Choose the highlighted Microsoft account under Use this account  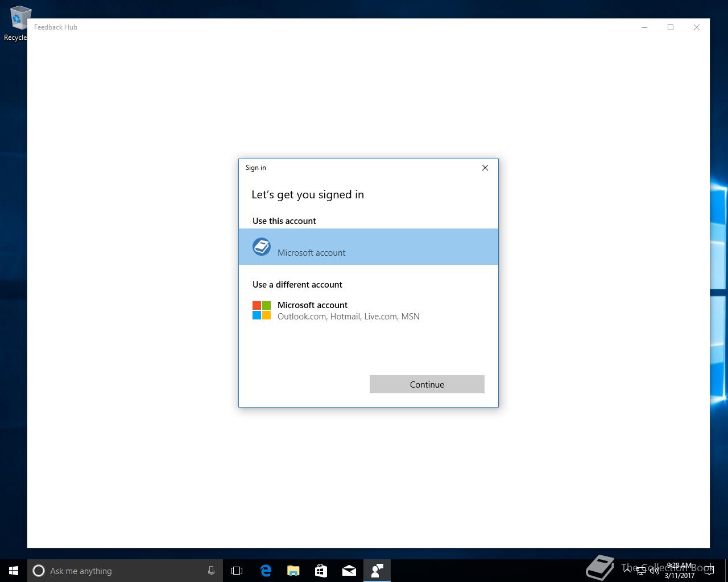click(369, 247)
